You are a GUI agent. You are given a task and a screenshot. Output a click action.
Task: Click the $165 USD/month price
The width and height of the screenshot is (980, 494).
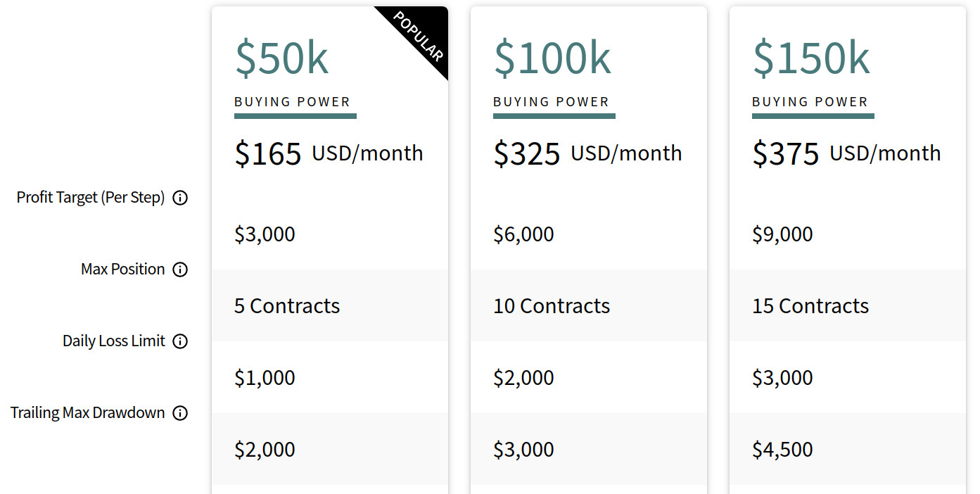pos(328,153)
